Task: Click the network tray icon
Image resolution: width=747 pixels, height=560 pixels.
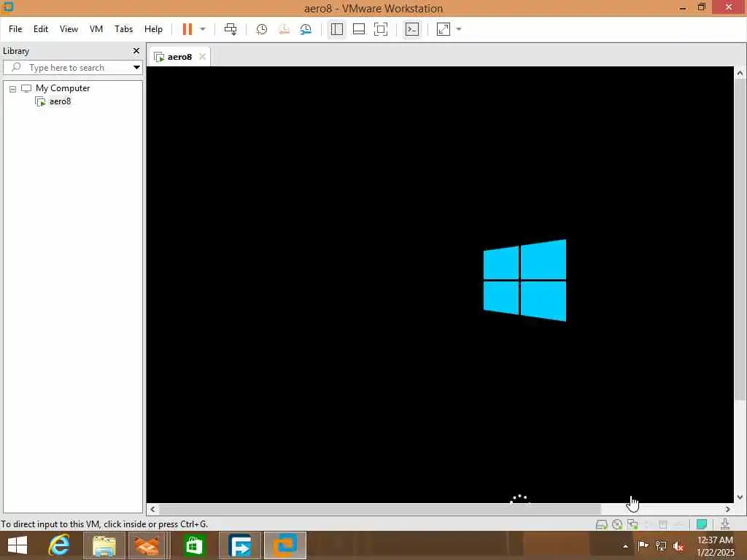Action: [661, 545]
